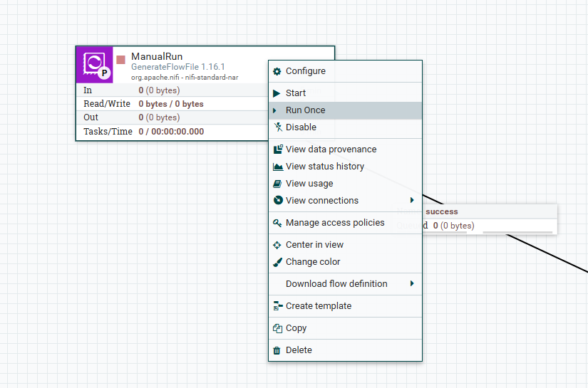Select Run Once menu entry
This screenshot has height=388, width=588.
point(346,110)
